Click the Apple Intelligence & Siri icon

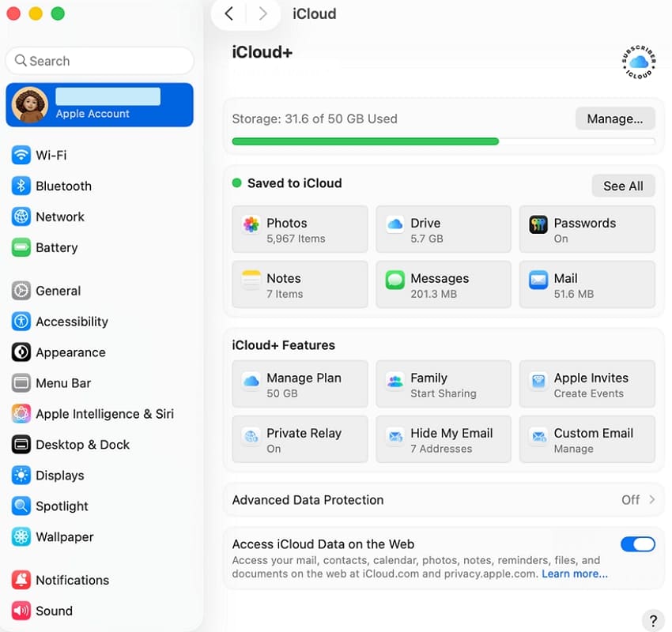[21, 414]
